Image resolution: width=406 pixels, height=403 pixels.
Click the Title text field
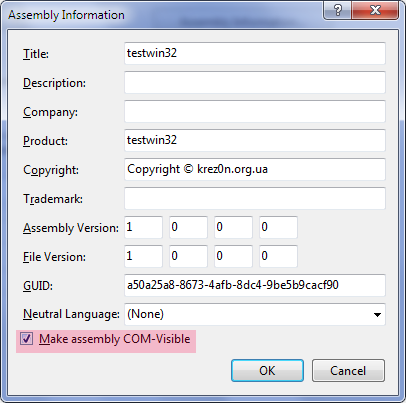coord(255,53)
